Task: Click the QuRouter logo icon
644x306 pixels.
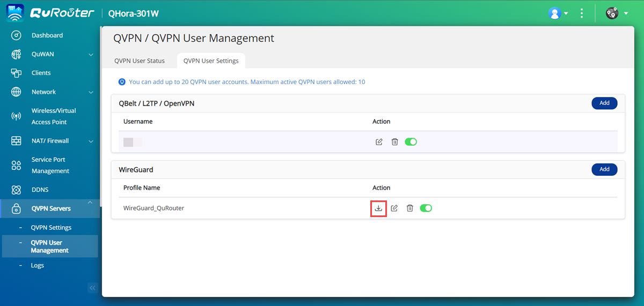Action: (15, 13)
